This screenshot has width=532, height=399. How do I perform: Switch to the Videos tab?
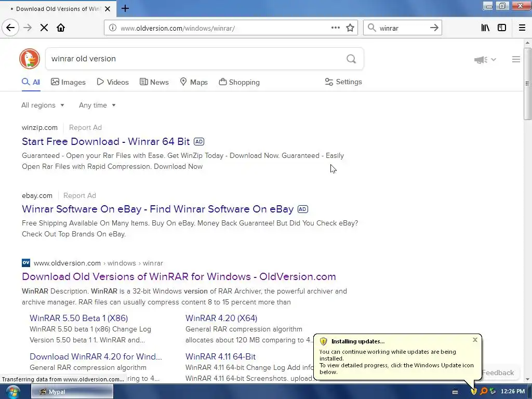pyautogui.click(x=113, y=82)
